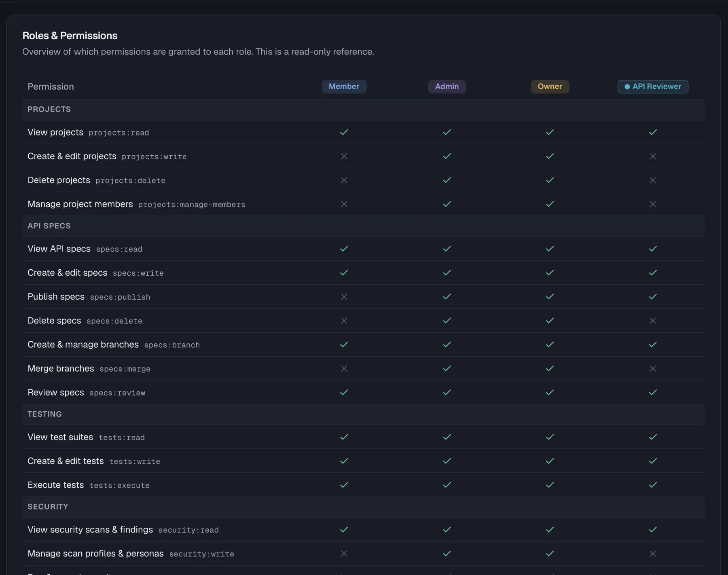This screenshot has height=575, width=728.
Task: Click Owner checkmark for Review specs
Action: pyautogui.click(x=550, y=392)
